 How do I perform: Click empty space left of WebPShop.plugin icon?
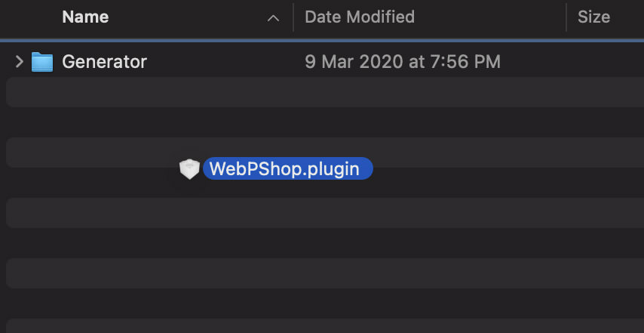point(90,169)
